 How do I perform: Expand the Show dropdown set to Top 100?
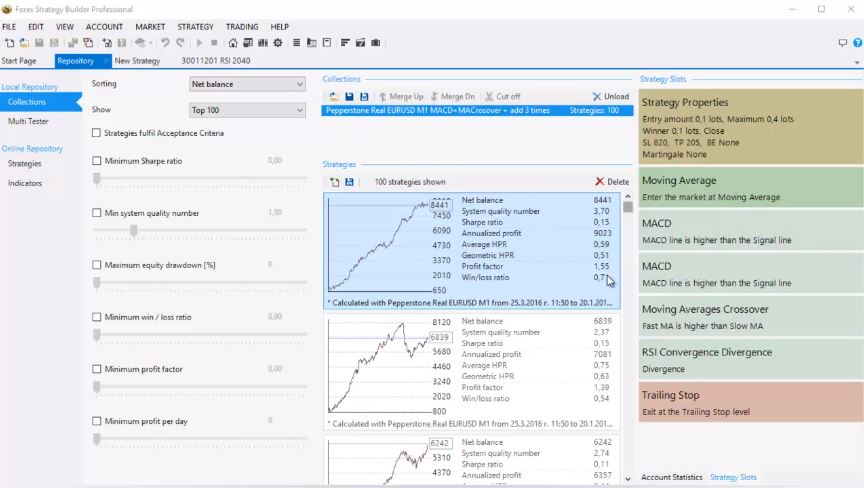(x=247, y=110)
